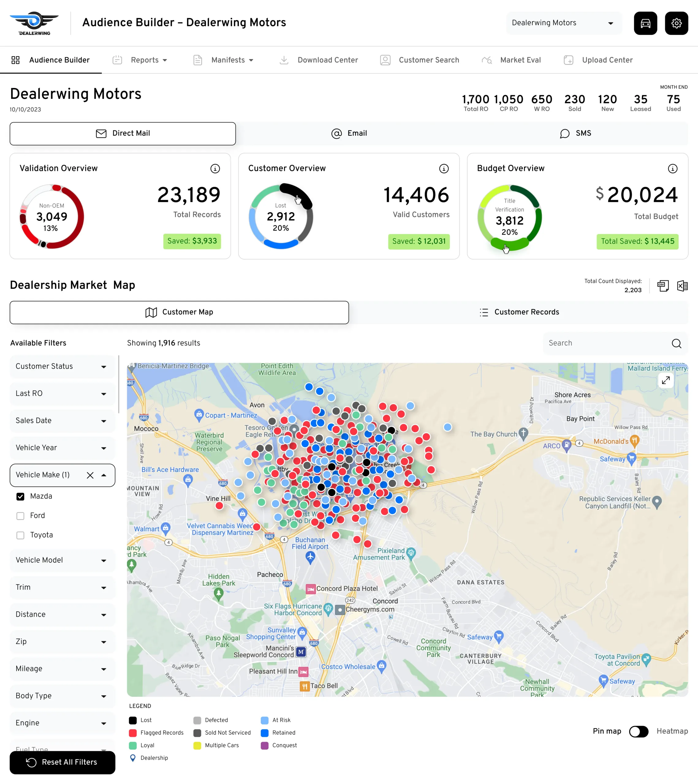Viewport: 698px width, 784px height.
Task: Open settings gear icon in header
Action: [x=676, y=23]
